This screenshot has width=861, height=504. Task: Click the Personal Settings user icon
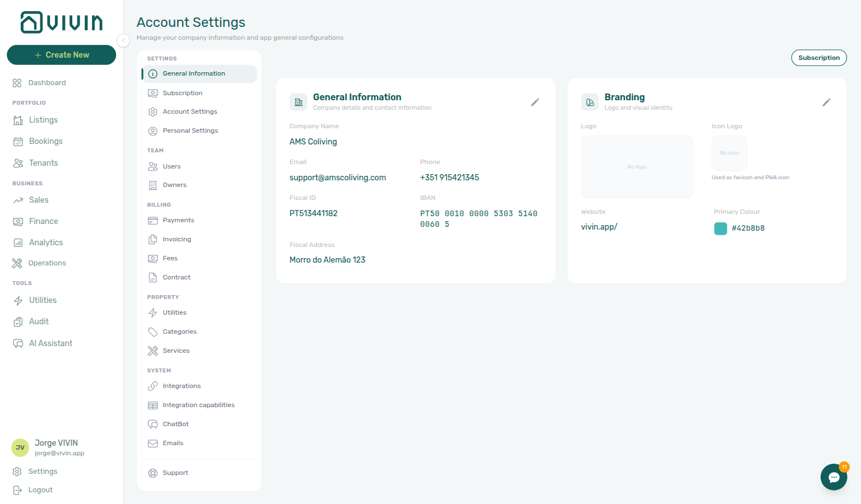click(152, 131)
